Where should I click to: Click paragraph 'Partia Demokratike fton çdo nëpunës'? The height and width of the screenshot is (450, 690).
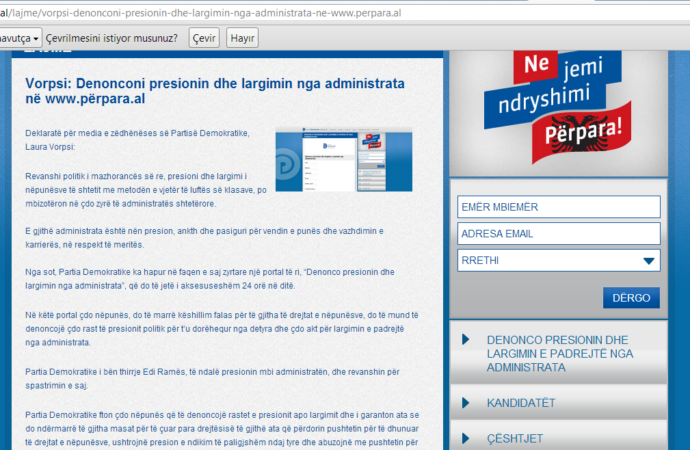tap(222, 428)
